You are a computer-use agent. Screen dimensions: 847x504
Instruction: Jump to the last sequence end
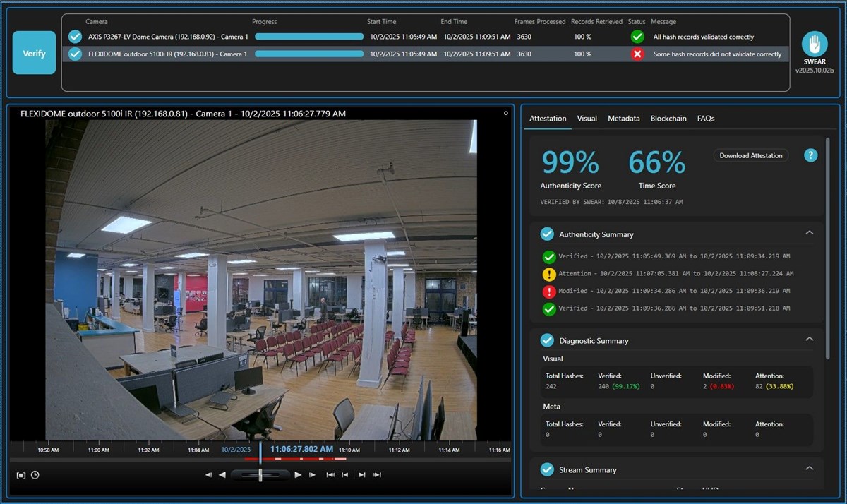coord(377,475)
